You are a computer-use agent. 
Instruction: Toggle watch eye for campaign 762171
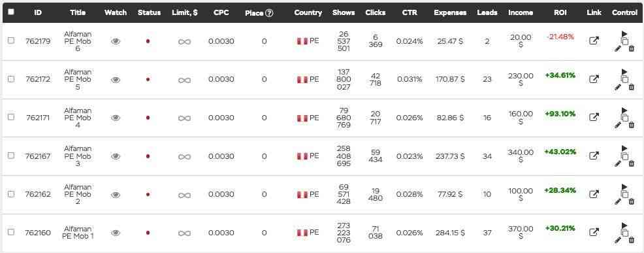[x=116, y=118]
